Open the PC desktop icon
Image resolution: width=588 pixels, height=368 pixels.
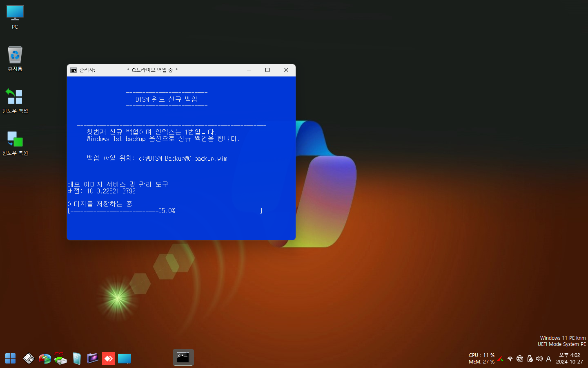pyautogui.click(x=15, y=17)
